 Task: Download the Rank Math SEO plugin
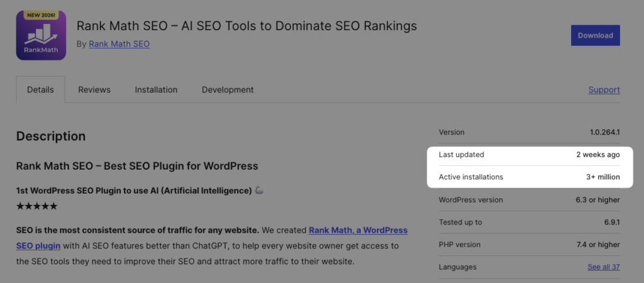click(x=595, y=35)
